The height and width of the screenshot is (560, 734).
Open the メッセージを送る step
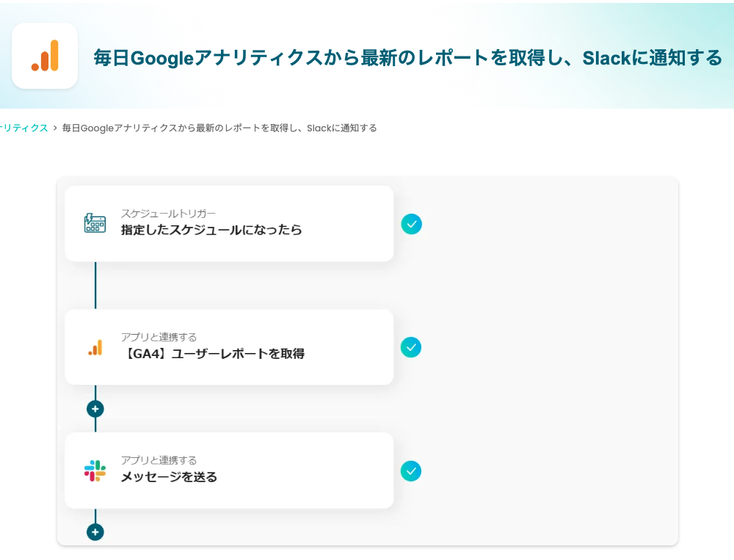click(x=169, y=477)
